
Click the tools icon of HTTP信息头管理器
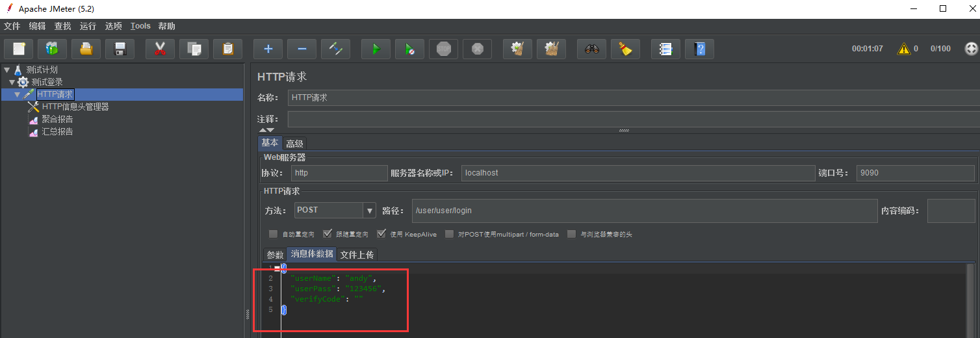(x=34, y=107)
